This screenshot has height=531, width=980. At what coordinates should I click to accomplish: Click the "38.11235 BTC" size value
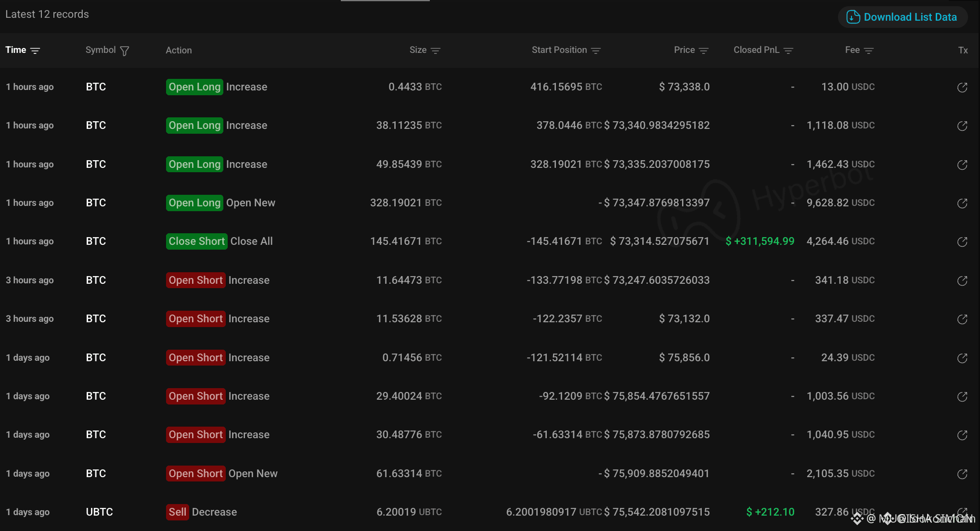pyautogui.click(x=409, y=125)
